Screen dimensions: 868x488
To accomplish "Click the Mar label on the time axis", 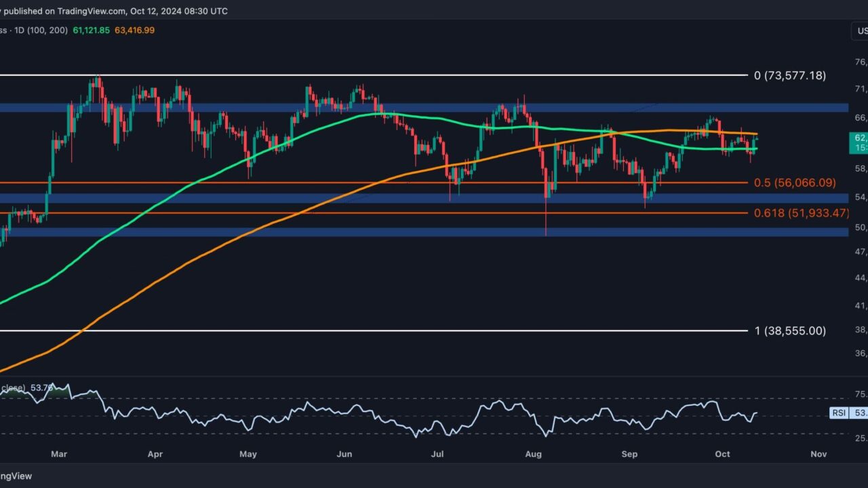I will (60, 454).
